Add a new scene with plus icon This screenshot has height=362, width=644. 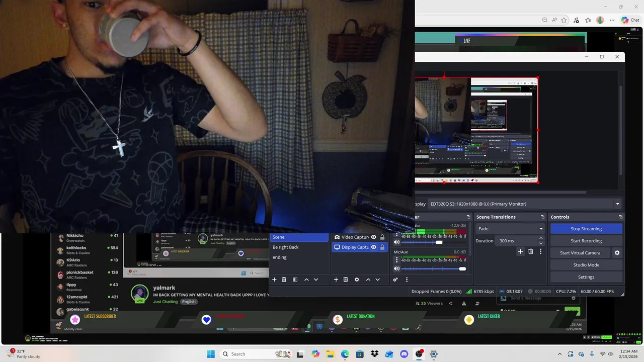click(x=274, y=280)
